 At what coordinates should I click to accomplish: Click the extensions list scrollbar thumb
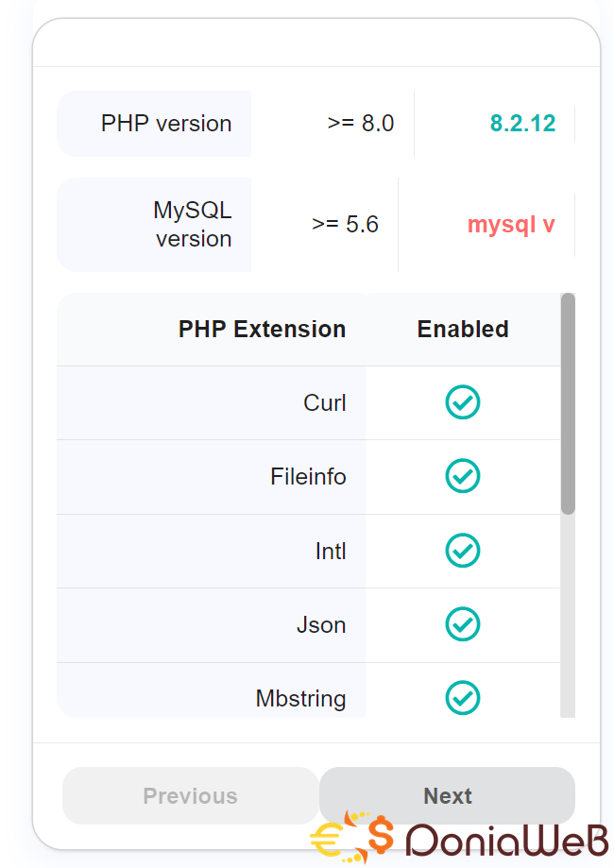point(568,403)
